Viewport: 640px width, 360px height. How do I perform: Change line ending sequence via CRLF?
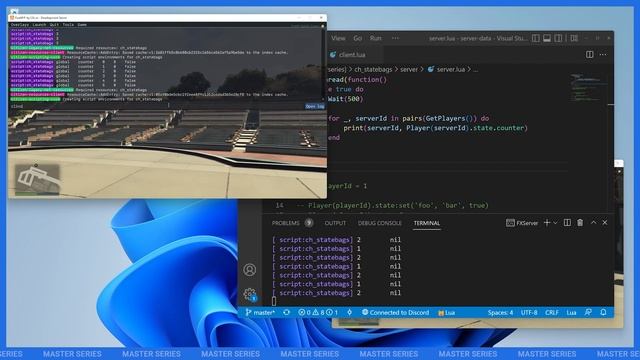coord(552,313)
